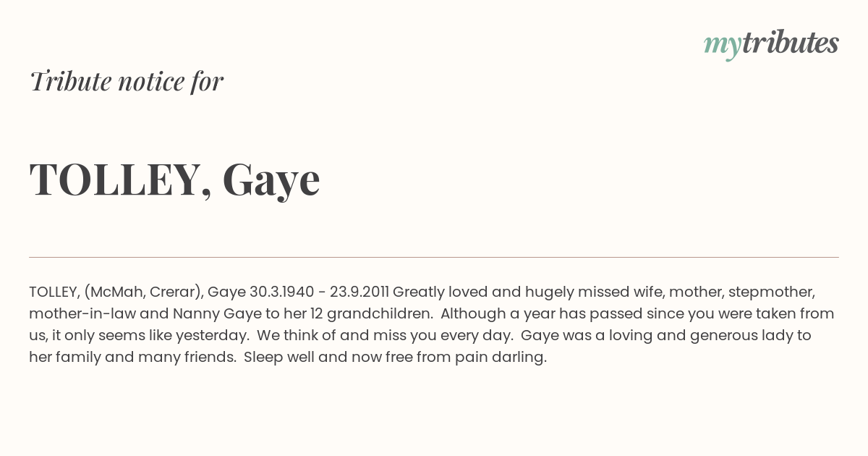Click the green 'my' part of logo
This screenshot has height=456, width=868.
[723, 46]
